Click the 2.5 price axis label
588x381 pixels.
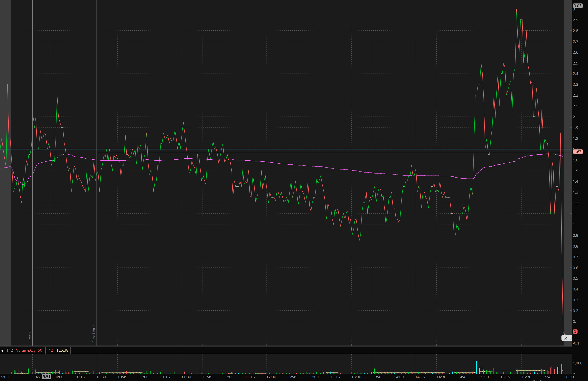[575, 63]
